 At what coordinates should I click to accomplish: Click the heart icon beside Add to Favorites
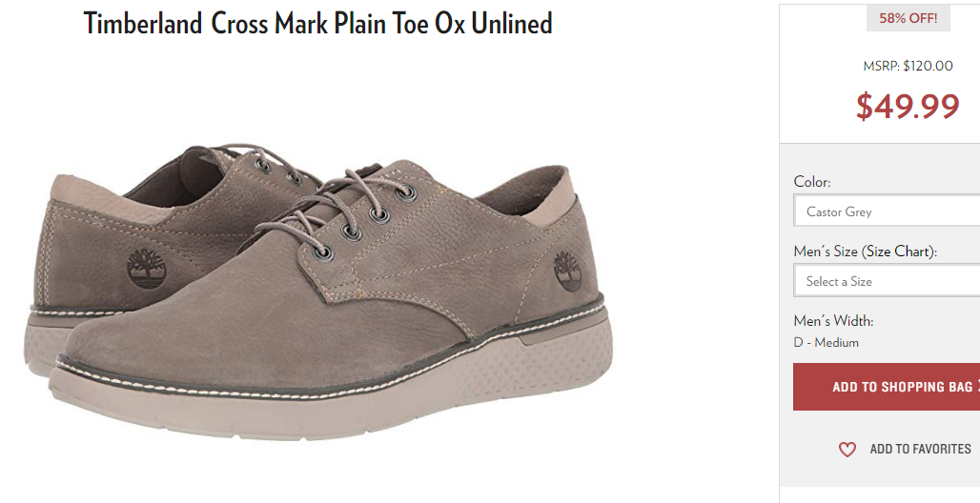coord(847,450)
